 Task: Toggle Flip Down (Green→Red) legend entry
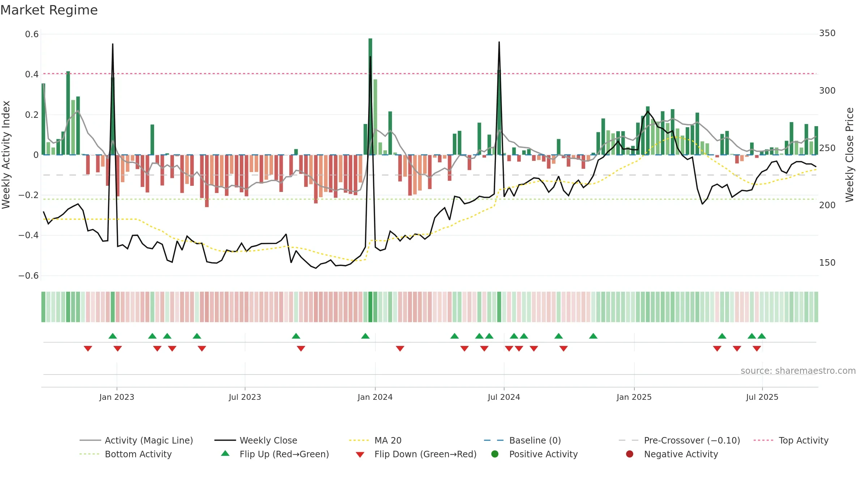point(416,454)
